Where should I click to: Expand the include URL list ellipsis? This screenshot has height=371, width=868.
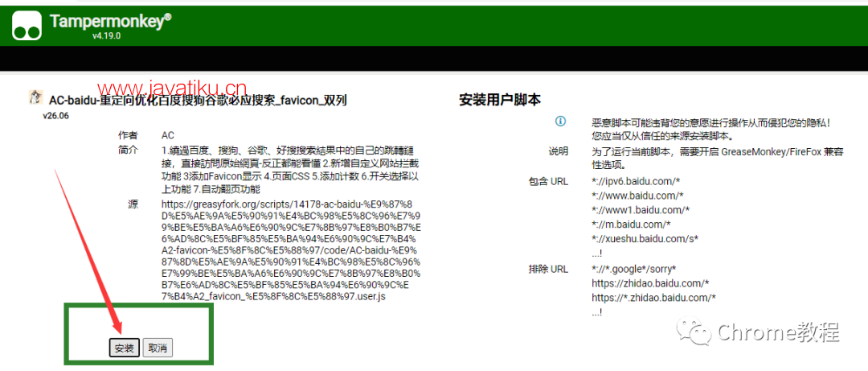click(x=596, y=254)
